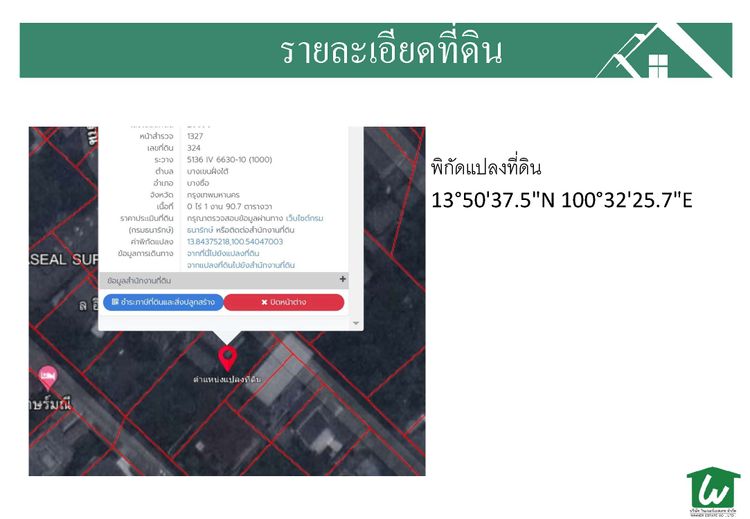Click the จากแปลงที่ดินไปยังสำนักงานที่ดิน directions link

(240, 265)
